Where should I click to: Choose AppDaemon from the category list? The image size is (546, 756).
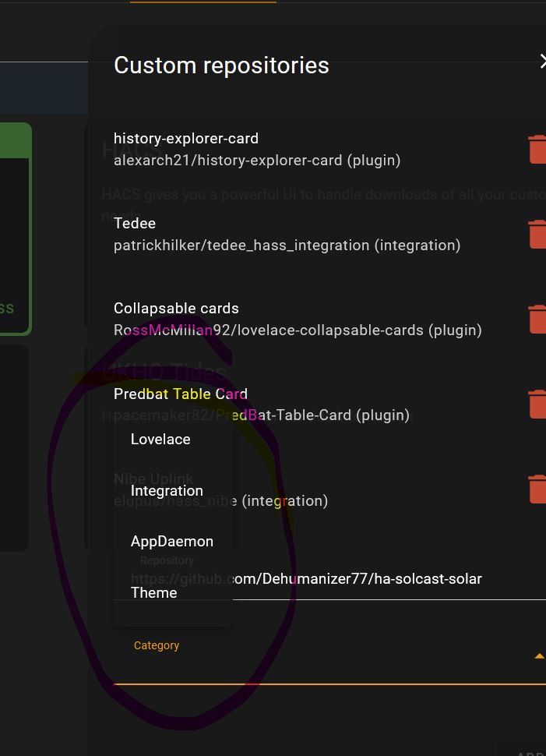[173, 542]
